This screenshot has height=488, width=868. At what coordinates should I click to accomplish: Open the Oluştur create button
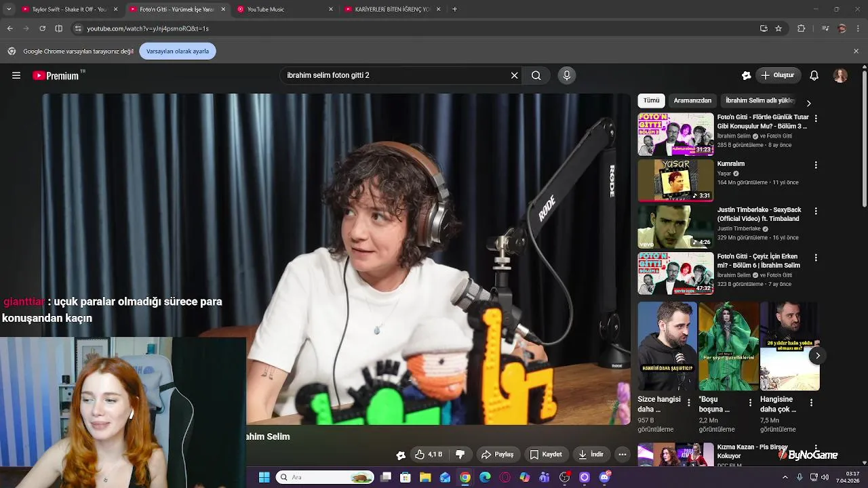click(778, 75)
